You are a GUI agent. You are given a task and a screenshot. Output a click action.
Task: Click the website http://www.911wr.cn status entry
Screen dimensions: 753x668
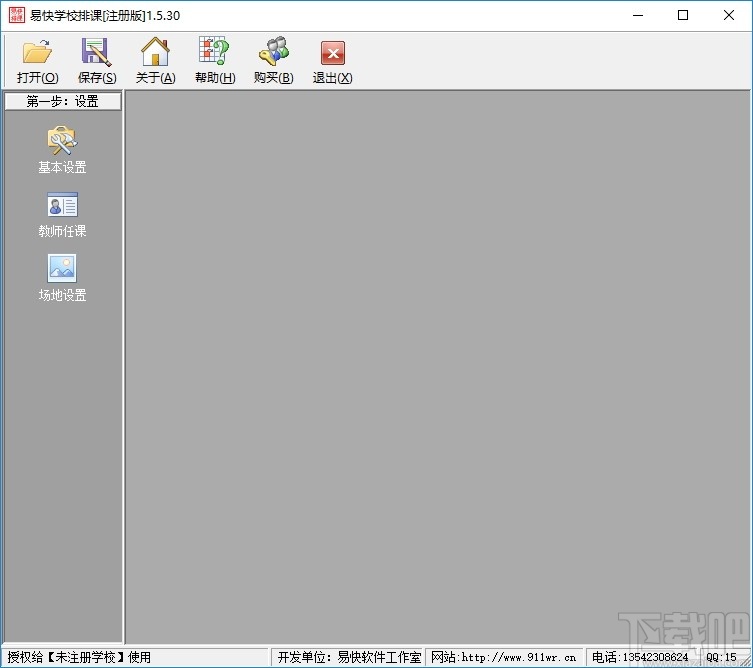point(503,657)
